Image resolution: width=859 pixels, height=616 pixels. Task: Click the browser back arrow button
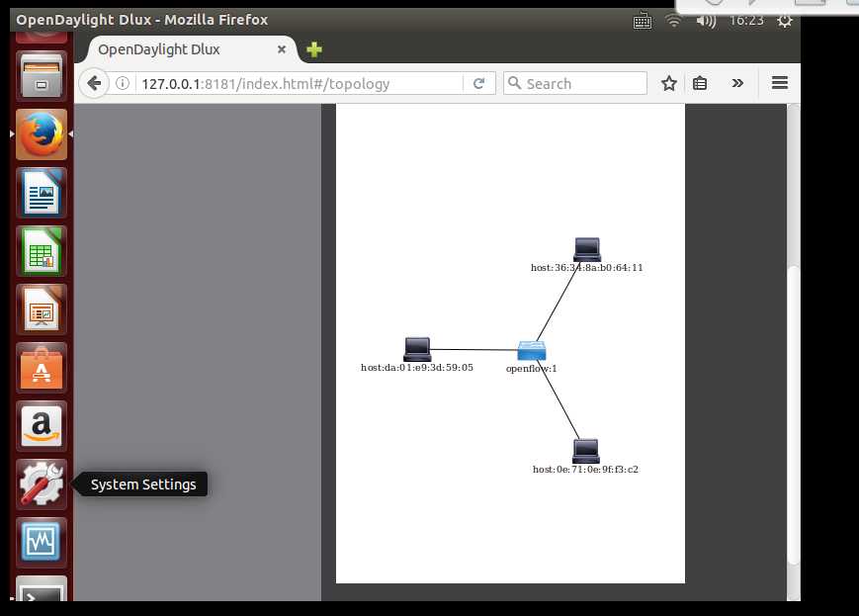coord(94,83)
